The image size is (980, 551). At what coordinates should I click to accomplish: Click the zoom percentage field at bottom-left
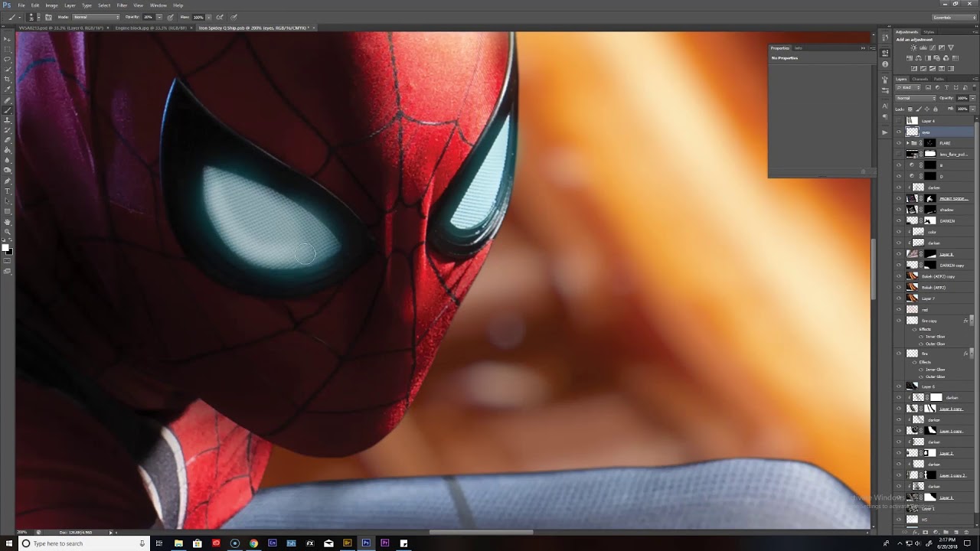coord(22,532)
